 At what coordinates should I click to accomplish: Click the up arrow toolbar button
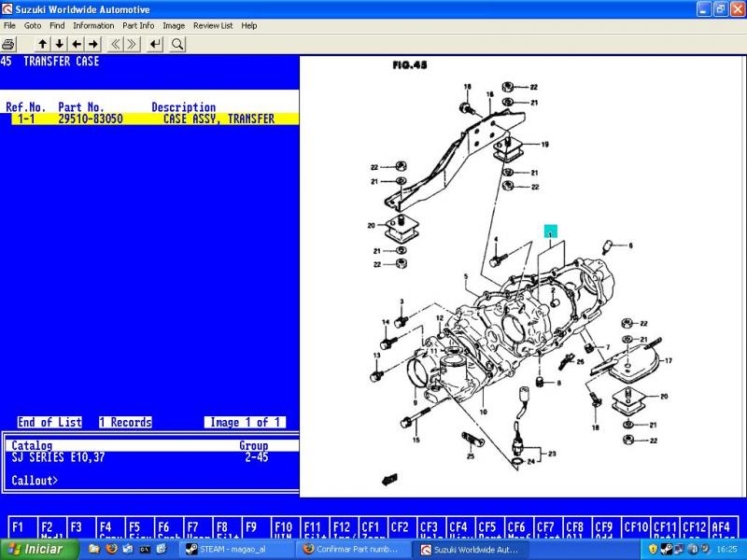pyautogui.click(x=42, y=44)
